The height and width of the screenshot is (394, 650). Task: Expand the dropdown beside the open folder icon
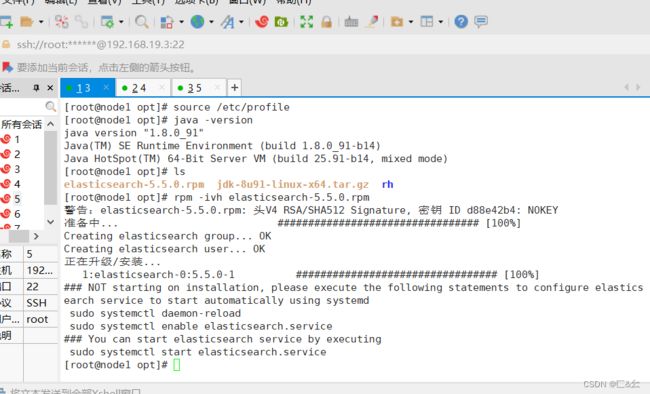41,22
